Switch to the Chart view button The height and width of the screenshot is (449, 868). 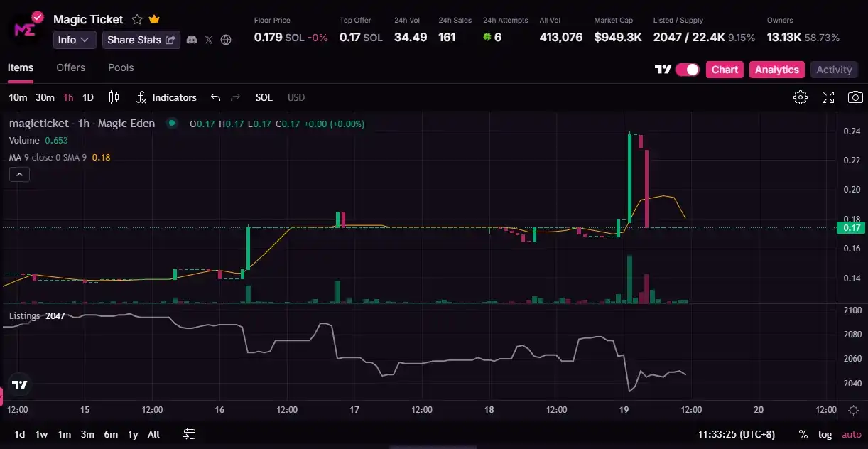pyautogui.click(x=725, y=70)
